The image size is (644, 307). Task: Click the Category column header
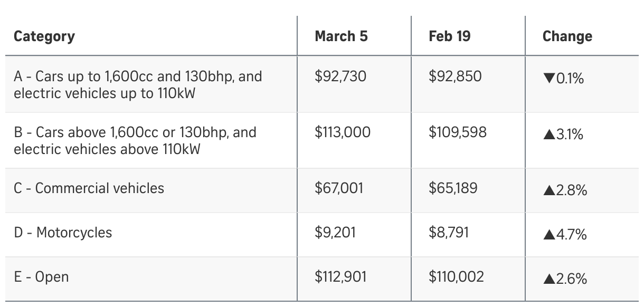pyautogui.click(x=44, y=36)
